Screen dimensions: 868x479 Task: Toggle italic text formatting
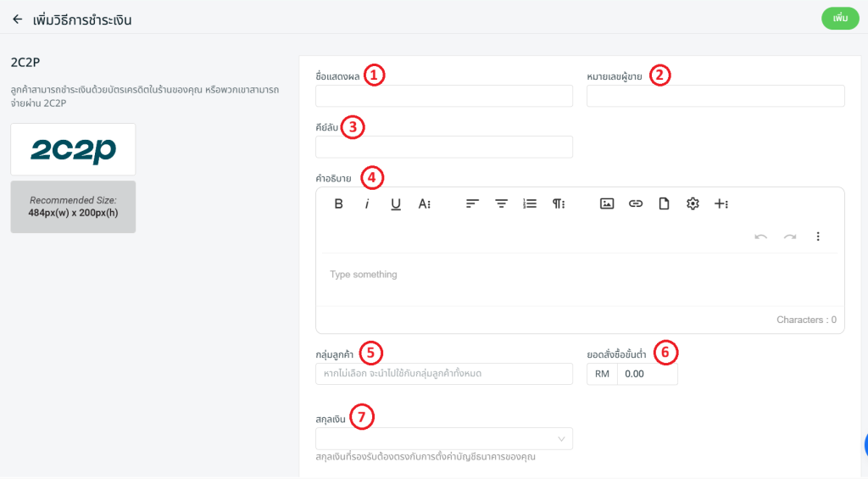click(367, 203)
